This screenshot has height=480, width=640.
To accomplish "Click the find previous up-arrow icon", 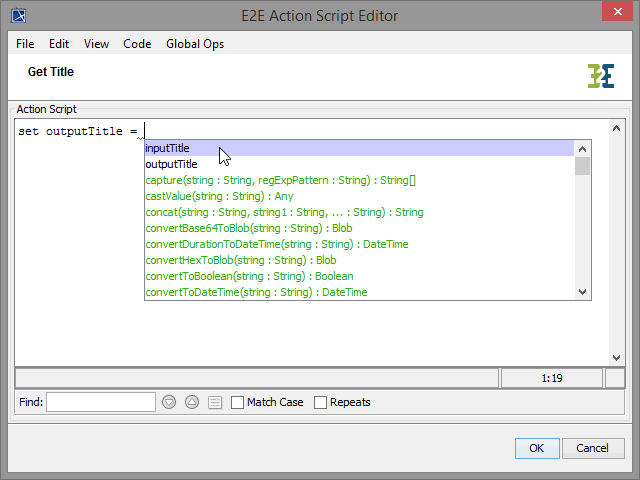I will [x=192, y=402].
